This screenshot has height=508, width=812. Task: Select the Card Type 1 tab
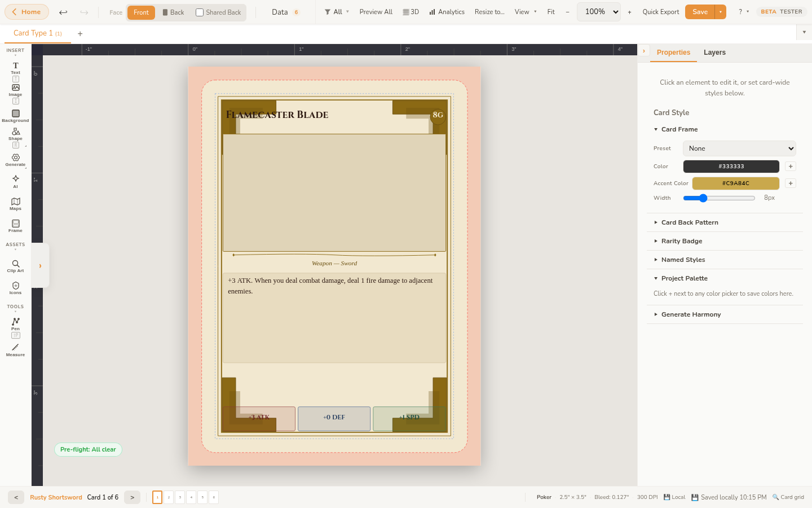pyautogui.click(x=38, y=33)
